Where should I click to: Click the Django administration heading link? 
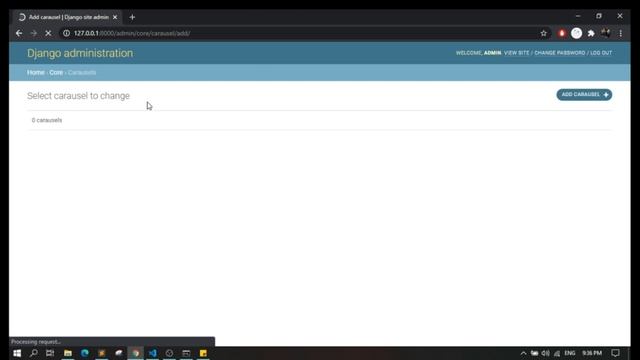point(80,53)
